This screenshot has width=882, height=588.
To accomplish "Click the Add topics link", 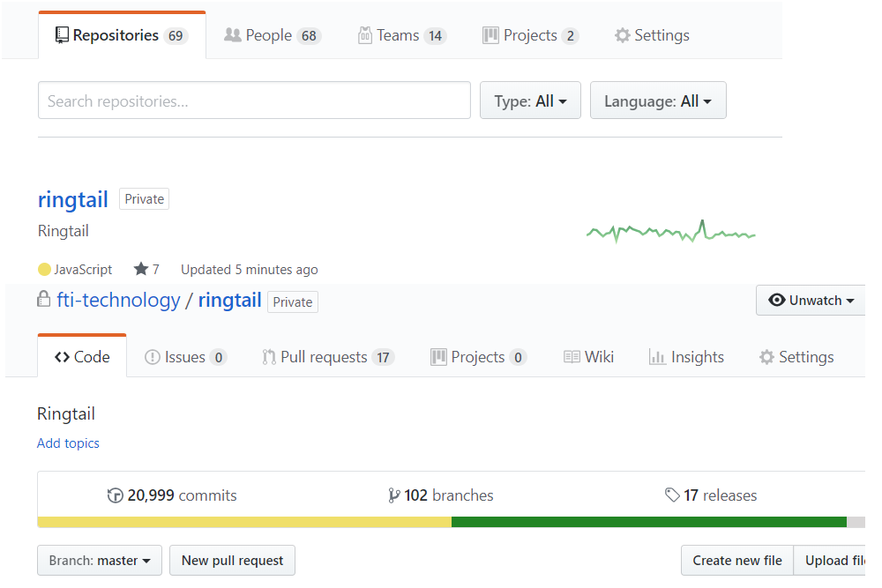I will [68, 443].
